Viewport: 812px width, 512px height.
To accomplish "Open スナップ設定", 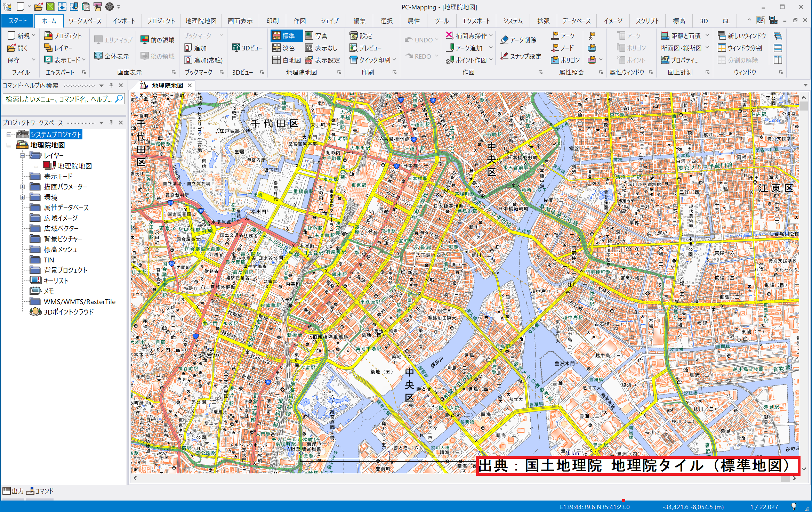I will click(x=521, y=56).
